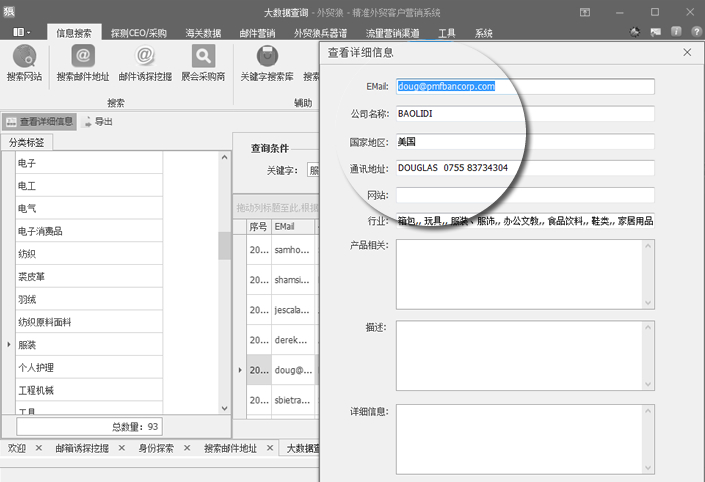Open the application menu dropdown at top-left
The image size is (705, 482).
(x=21, y=33)
